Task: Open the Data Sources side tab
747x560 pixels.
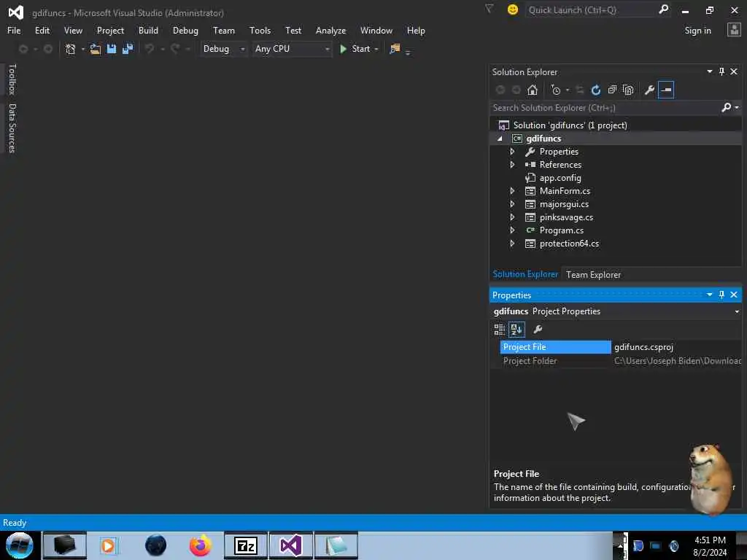Action: [12, 128]
